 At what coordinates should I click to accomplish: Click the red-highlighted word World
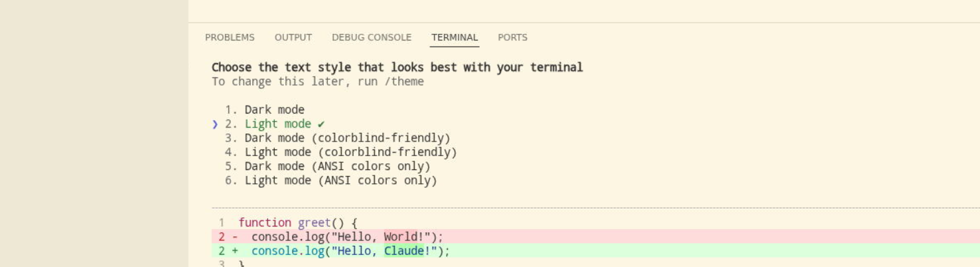coord(400,236)
